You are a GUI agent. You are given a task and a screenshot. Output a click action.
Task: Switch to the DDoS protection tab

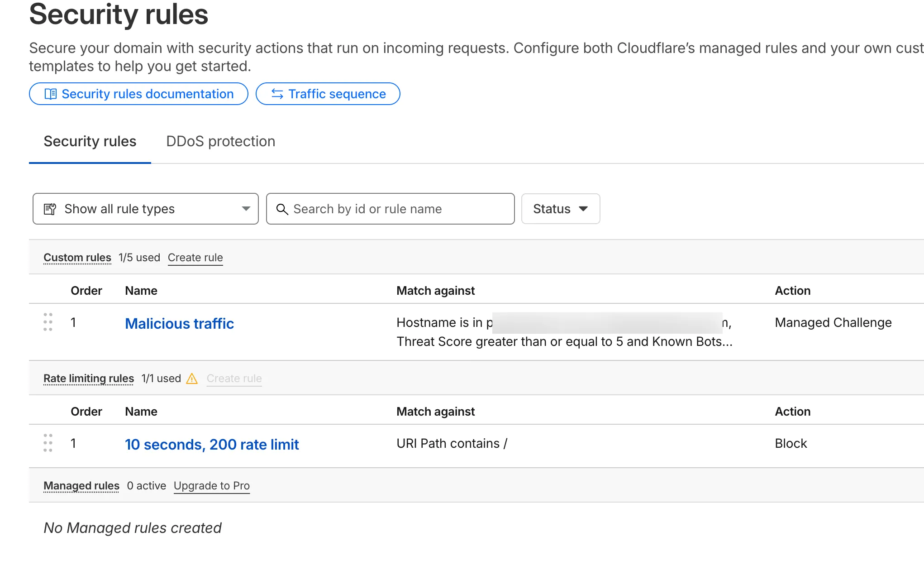coord(220,141)
